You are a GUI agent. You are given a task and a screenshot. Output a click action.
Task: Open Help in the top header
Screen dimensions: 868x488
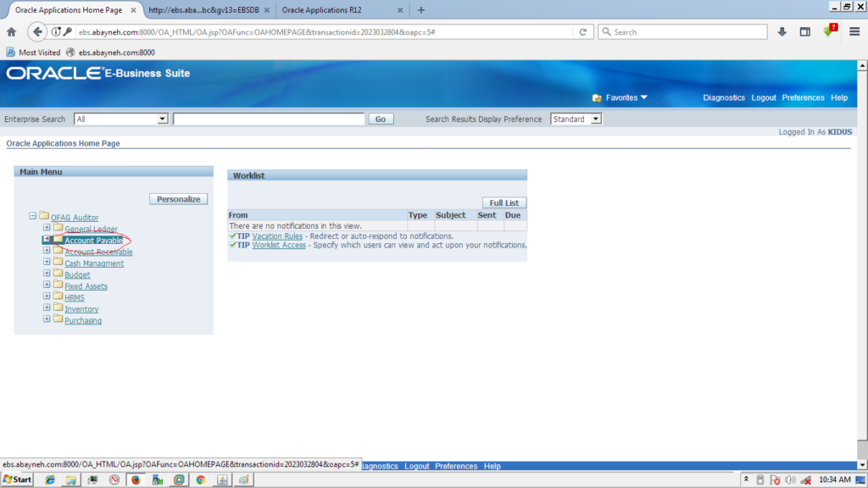839,98
